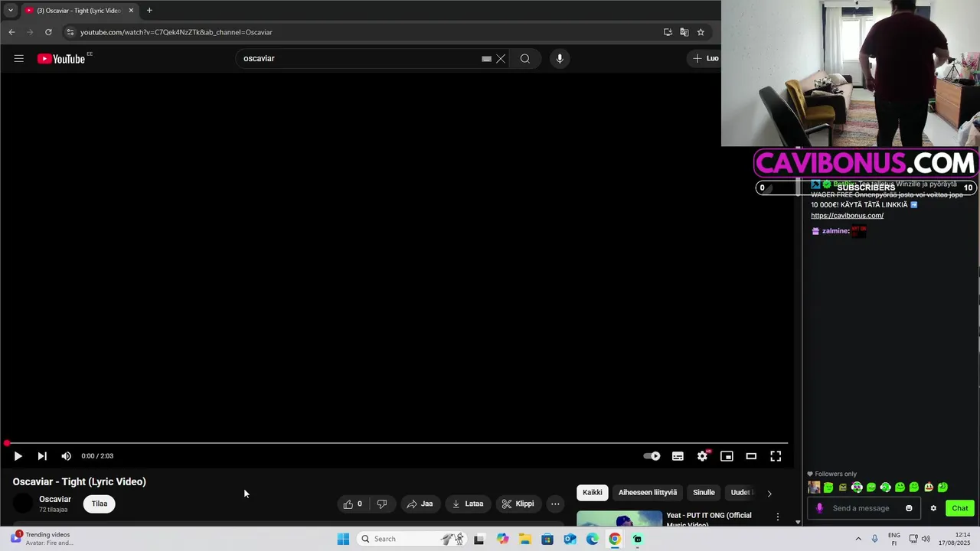Open Microsoft Edge from the taskbar

click(x=593, y=539)
